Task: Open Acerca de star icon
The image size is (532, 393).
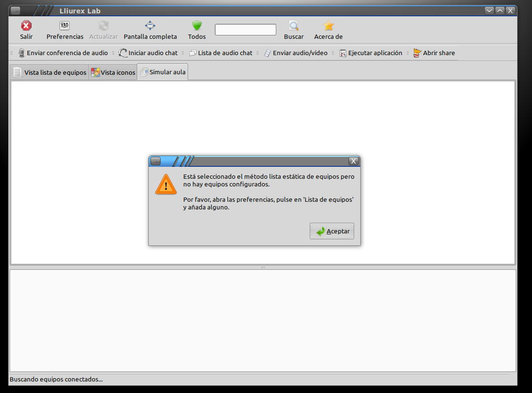Action: (329, 26)
